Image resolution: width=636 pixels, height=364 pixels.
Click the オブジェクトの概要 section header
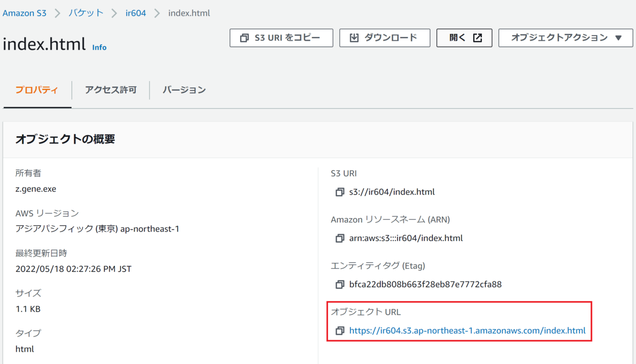[x=65, y=139]
